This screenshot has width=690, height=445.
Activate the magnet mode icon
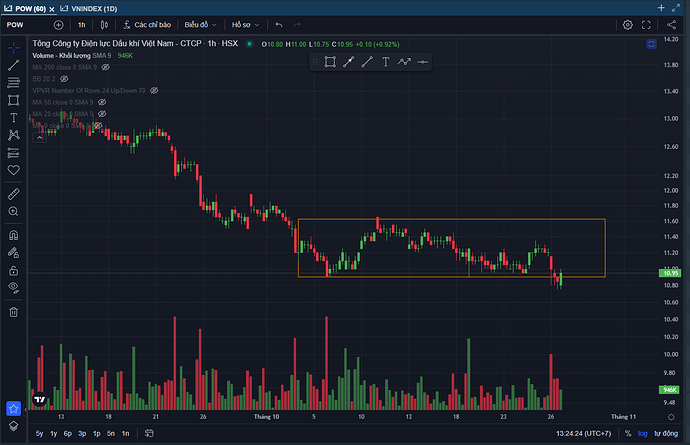click(14, 236)
